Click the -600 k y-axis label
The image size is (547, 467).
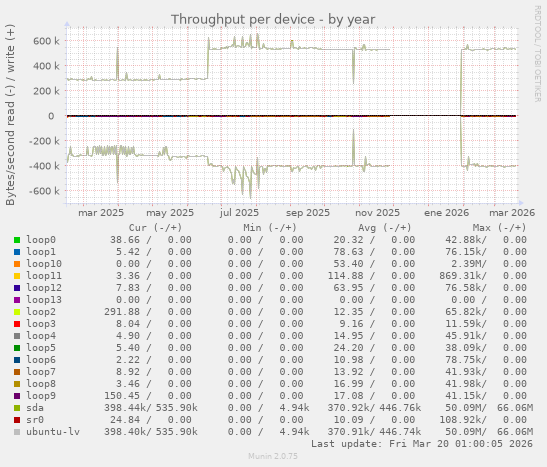44,191
